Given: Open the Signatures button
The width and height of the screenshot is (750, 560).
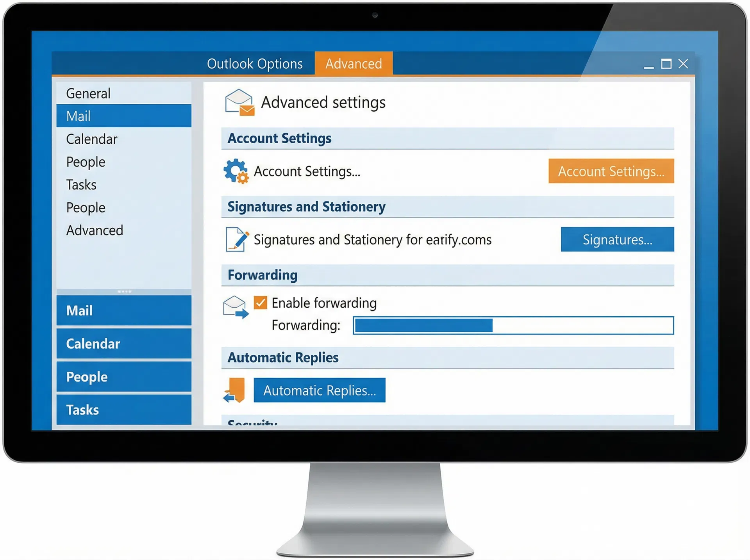Looking at the screenshot, I should tap(617, 239).
